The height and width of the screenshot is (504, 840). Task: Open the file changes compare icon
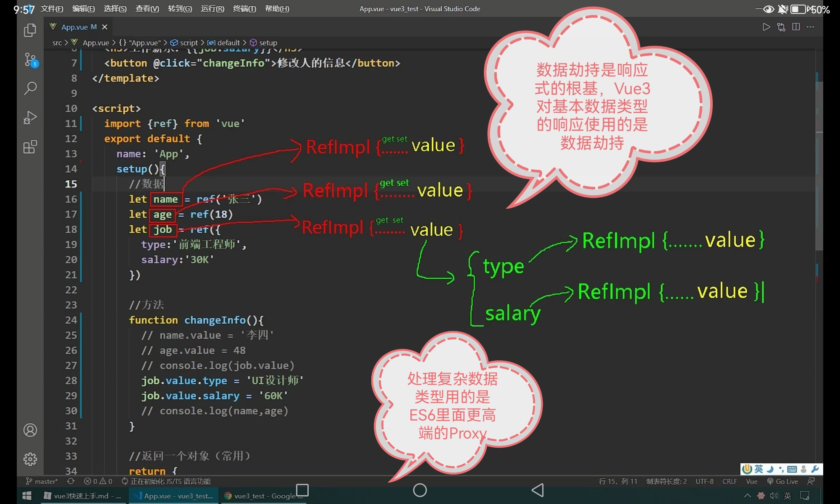tap(781, 27)
